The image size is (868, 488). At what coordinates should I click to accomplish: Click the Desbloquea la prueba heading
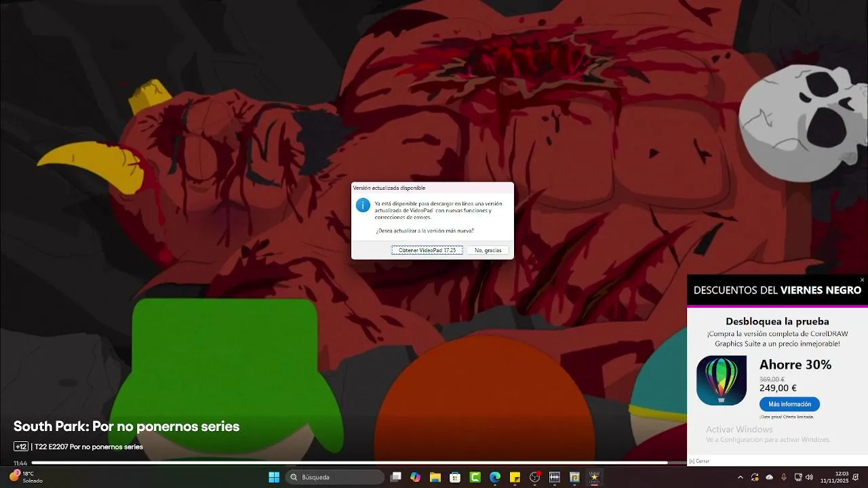[777, 321]
